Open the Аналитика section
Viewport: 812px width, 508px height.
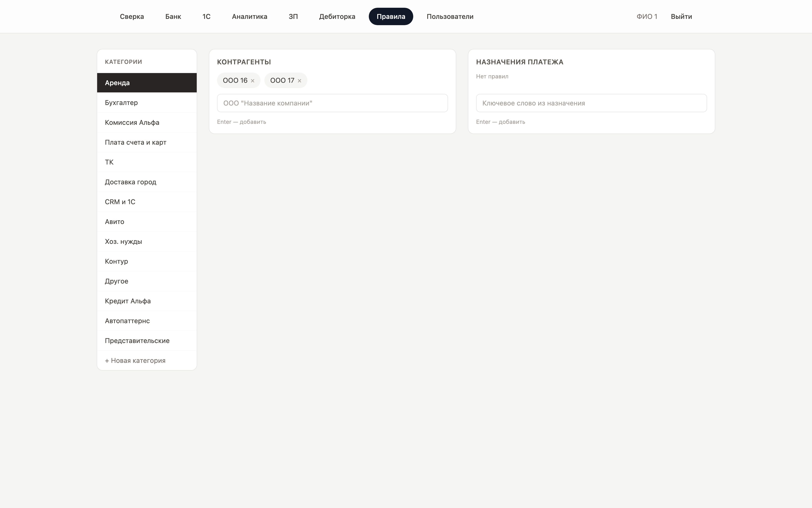[x=250, y=16]
